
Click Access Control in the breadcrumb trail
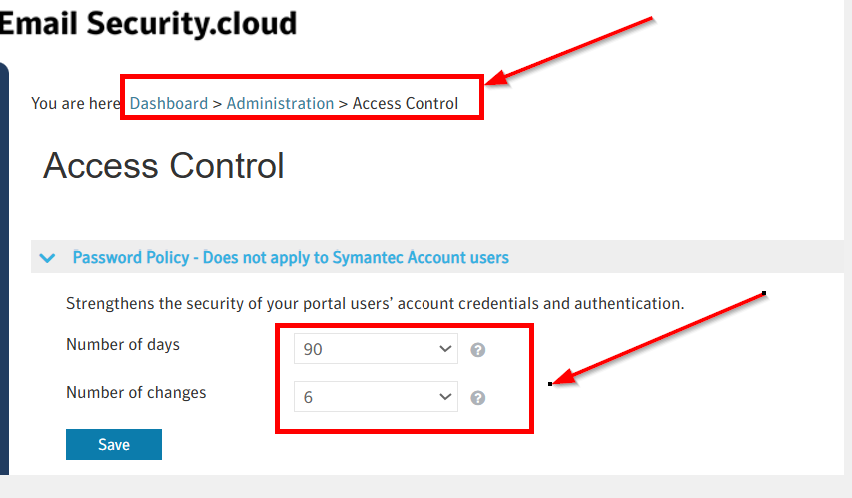405,103
